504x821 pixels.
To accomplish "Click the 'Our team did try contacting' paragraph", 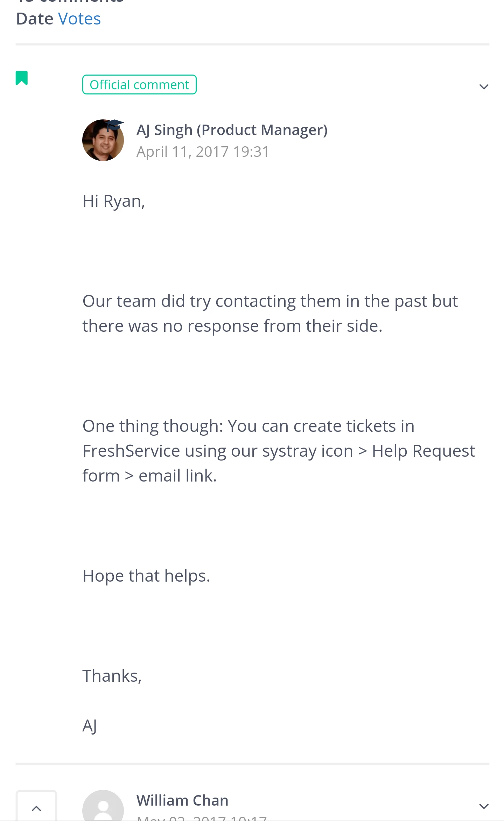I will point(270,314).
